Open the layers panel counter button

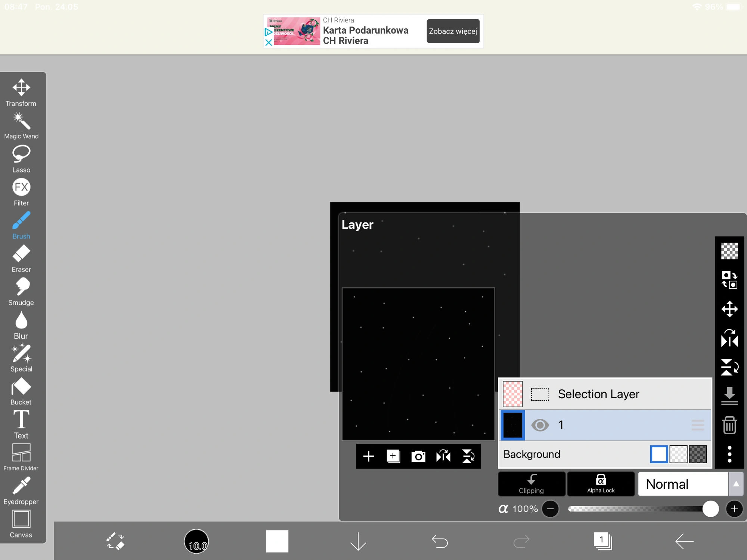(x=602, y=541)
